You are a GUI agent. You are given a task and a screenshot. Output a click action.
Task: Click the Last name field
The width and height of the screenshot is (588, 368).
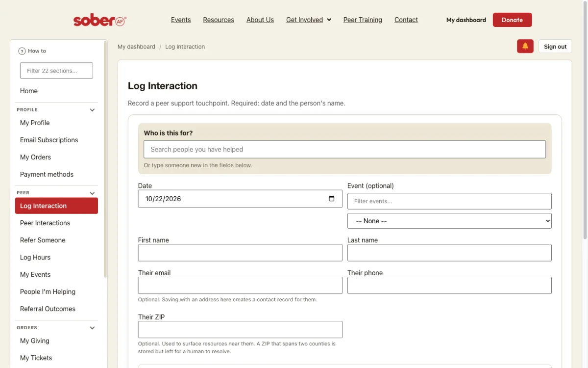(449, 253)
